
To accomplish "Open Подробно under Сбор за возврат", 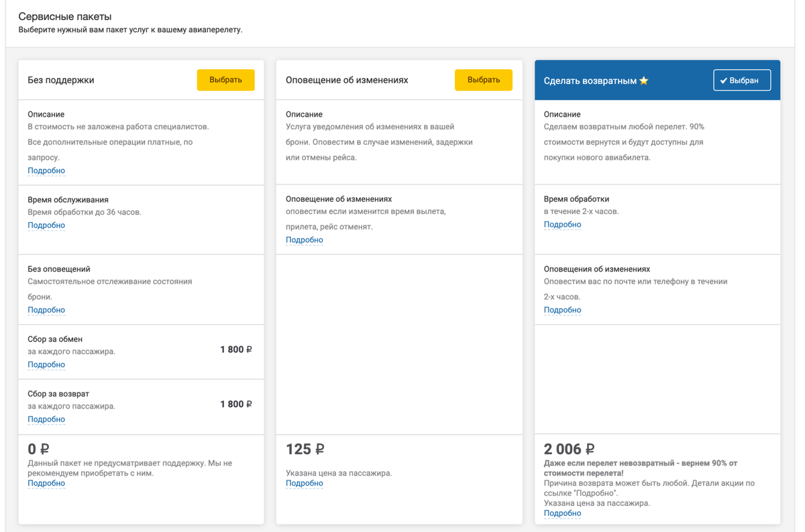I will (46, 419).
